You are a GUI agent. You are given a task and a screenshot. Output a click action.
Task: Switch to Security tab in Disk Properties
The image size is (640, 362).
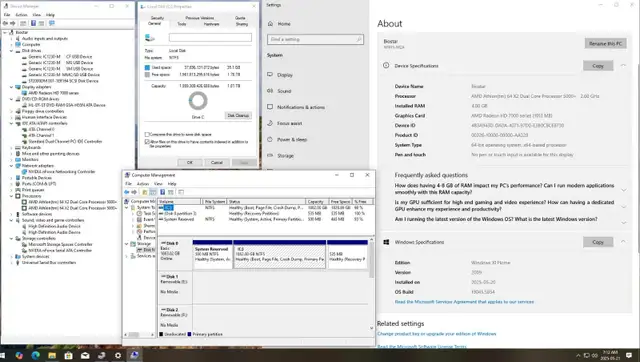[x=157, y=18]
